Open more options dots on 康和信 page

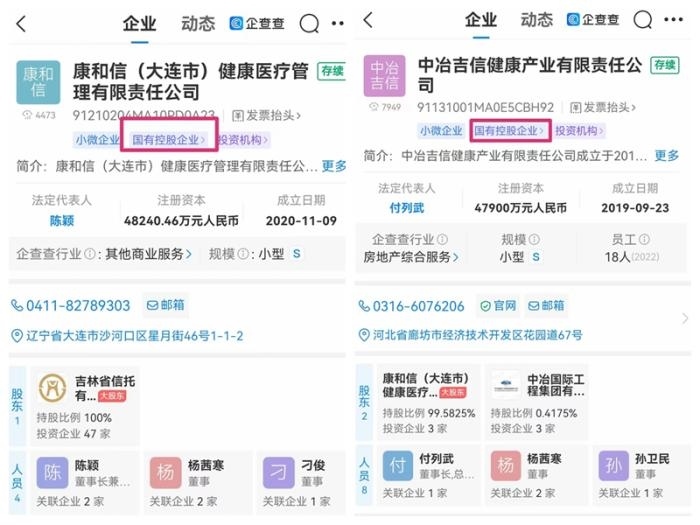coord(337,23)
